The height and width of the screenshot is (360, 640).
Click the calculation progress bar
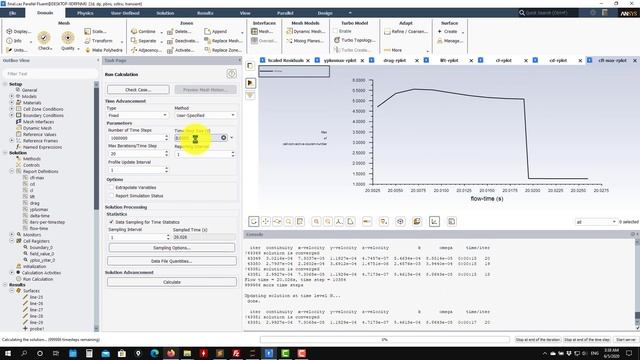point(384,340)
